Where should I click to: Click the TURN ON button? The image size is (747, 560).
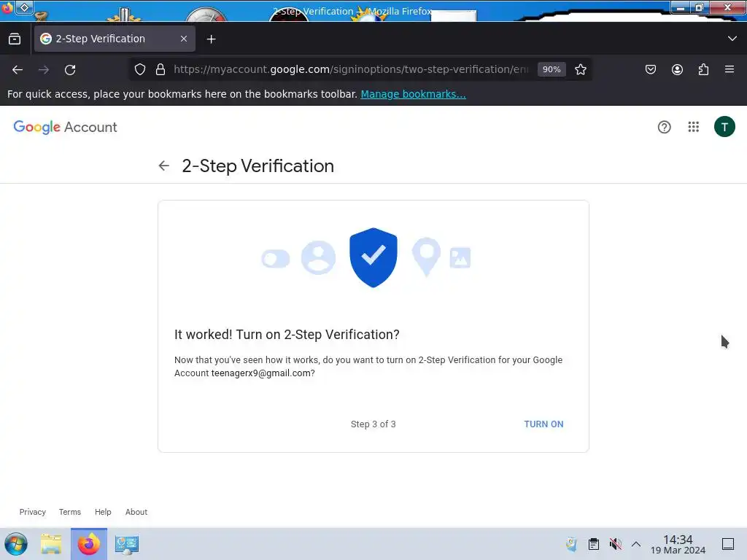click(543, 424)
